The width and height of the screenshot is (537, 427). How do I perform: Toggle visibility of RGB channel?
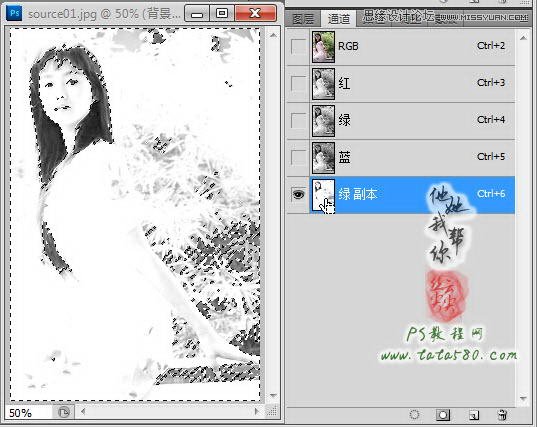click(298, 46)
